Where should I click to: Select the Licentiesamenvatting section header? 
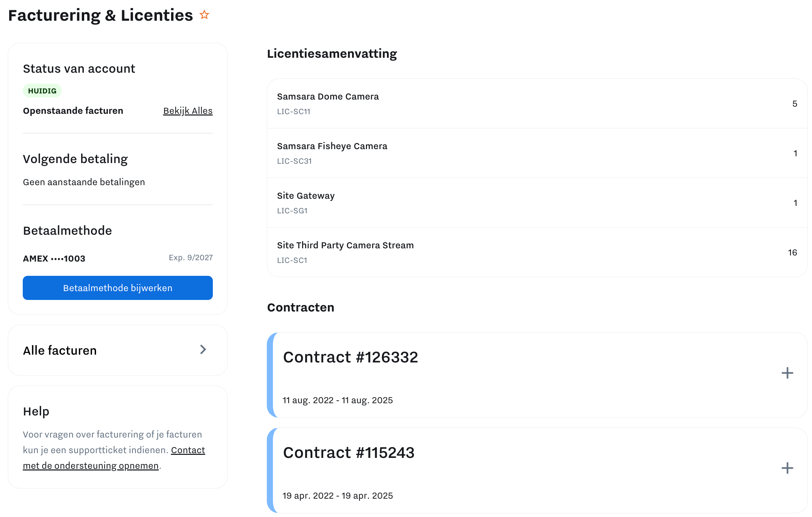pos(332,54)
